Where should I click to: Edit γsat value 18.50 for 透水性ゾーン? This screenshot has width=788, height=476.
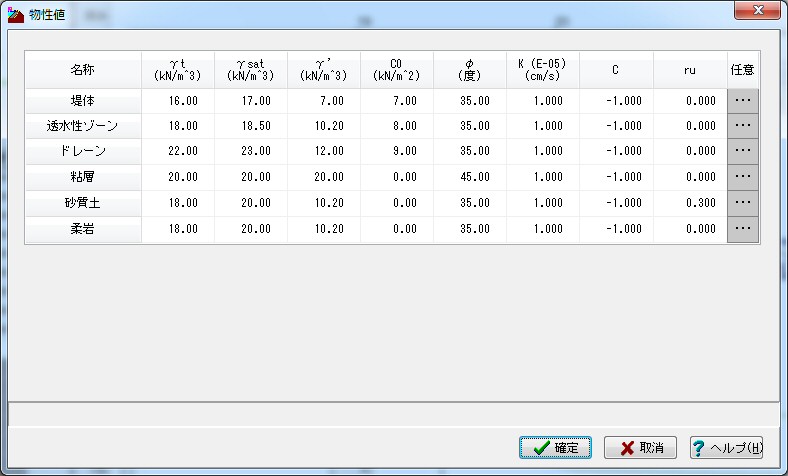(x=251, y=126)
